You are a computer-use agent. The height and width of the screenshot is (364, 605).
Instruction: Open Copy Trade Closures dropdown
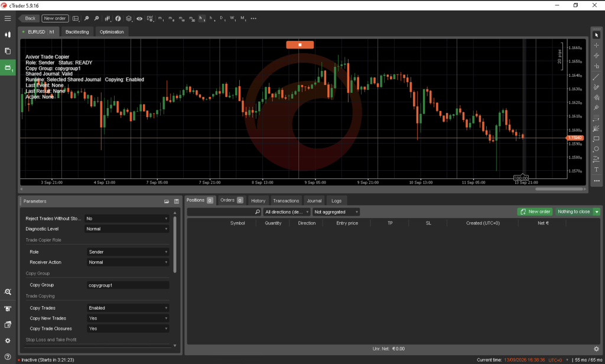click(x=128, y=329)
